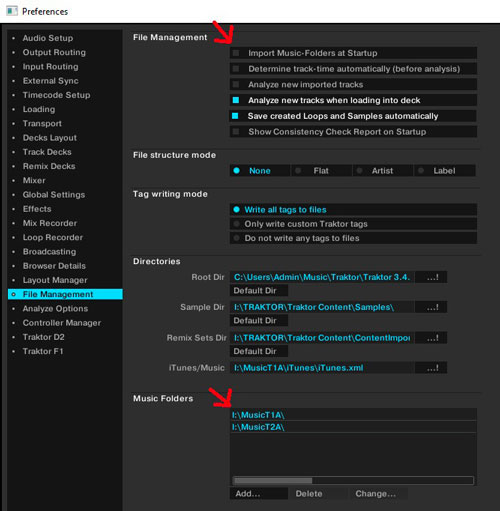
Task: Open Loop Recorder settings
Action: click(x=53, y=237)
